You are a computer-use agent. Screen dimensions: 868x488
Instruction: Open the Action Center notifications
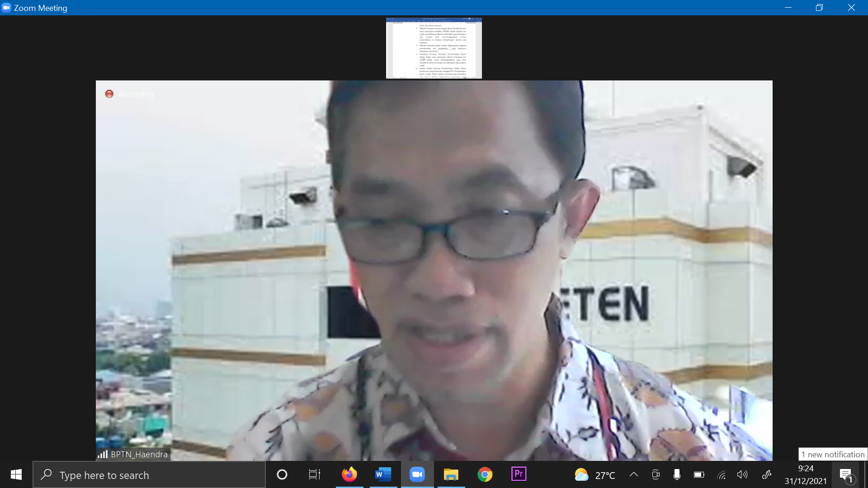(846, 475)
